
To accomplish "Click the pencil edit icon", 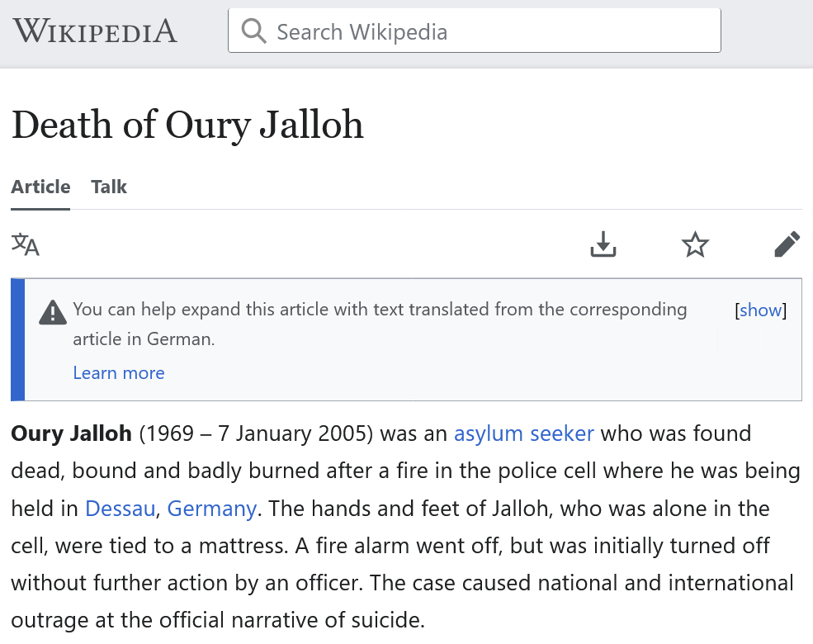I will (x=787, y=244).
